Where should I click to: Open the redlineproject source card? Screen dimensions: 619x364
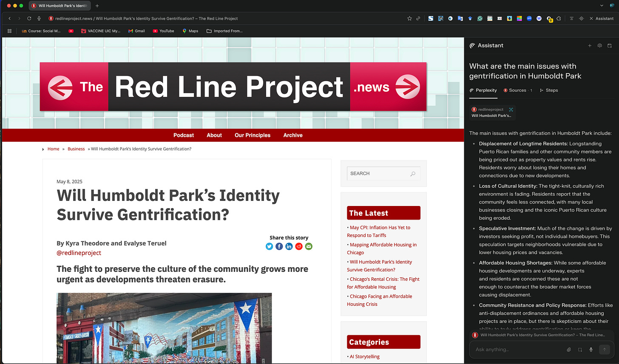(x=492, y=113)
